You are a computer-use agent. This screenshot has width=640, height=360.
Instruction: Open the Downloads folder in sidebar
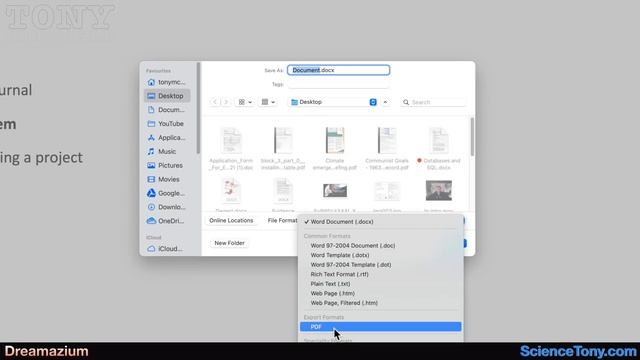(167, 207)
